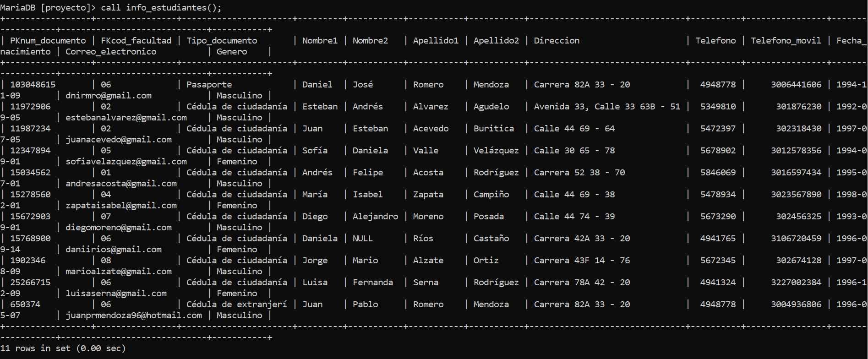Screen dimensions: 868x359
Task: Select the PKnum_documento column header
Action: 48,41
